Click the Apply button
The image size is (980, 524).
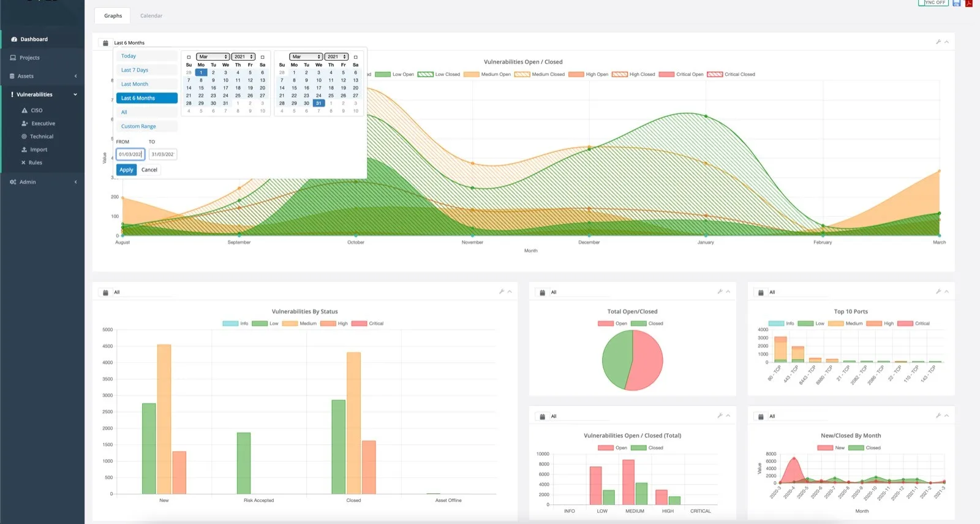pyautogui.click(x=127, y=170)
